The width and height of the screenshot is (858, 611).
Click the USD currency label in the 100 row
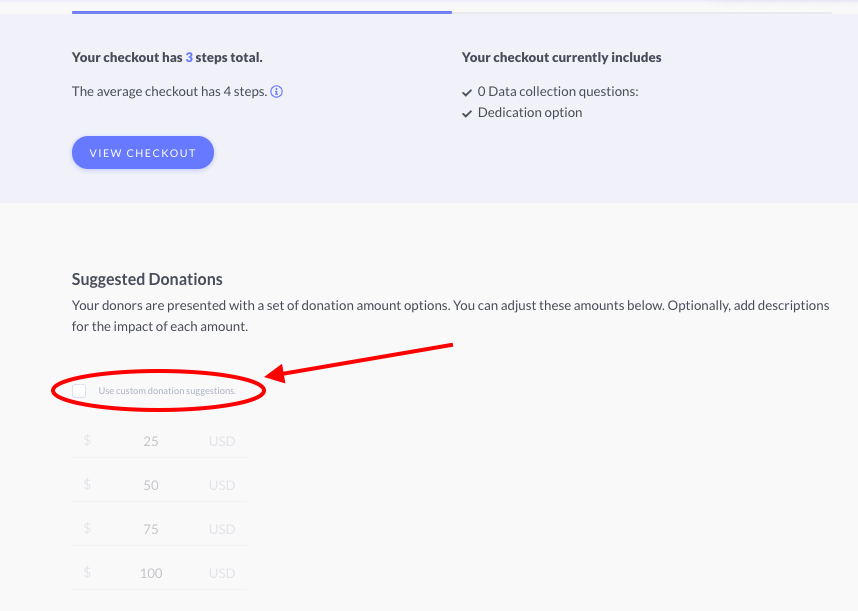[222, 573]
